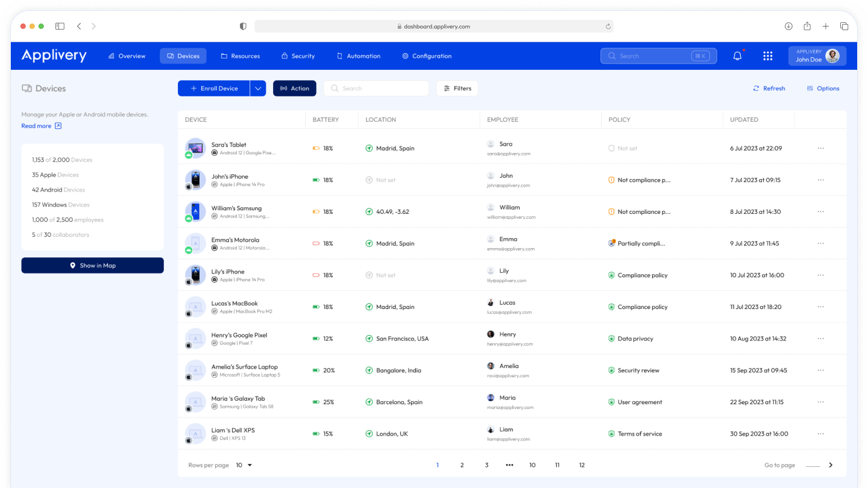Image resolution: width=868 pixels, height=488 pixels.
Task: Open the Rows per page dropdown
Action: [244, 465]
